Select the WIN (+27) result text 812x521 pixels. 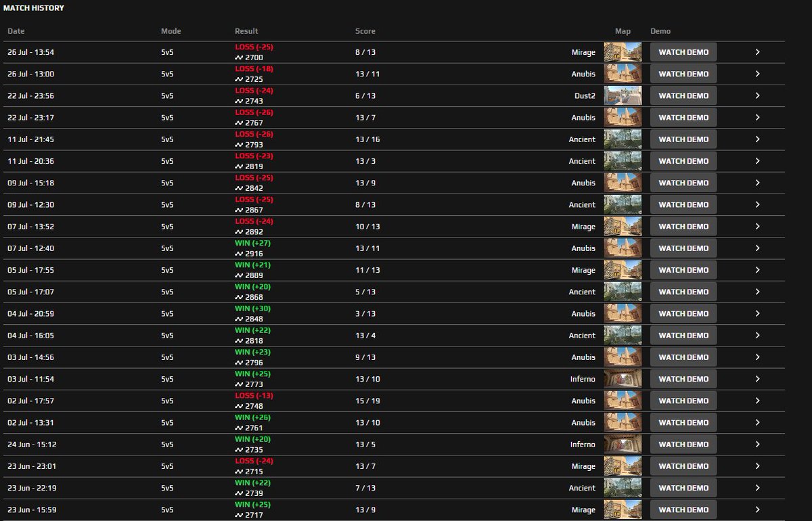tap(252, 243)
